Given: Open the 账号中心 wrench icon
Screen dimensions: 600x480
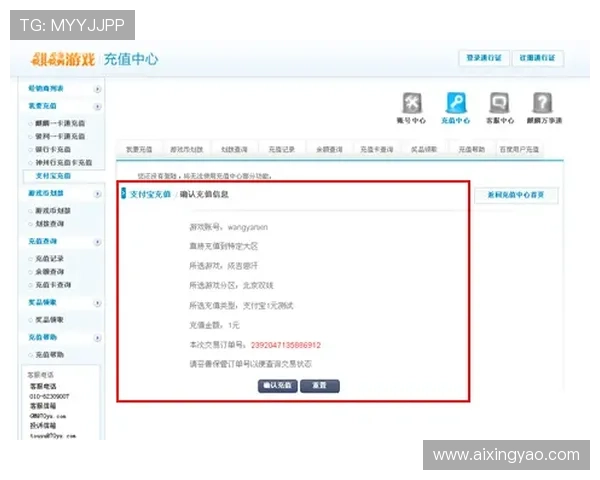Looking at the screenshot, I should [x=412, y=103].
